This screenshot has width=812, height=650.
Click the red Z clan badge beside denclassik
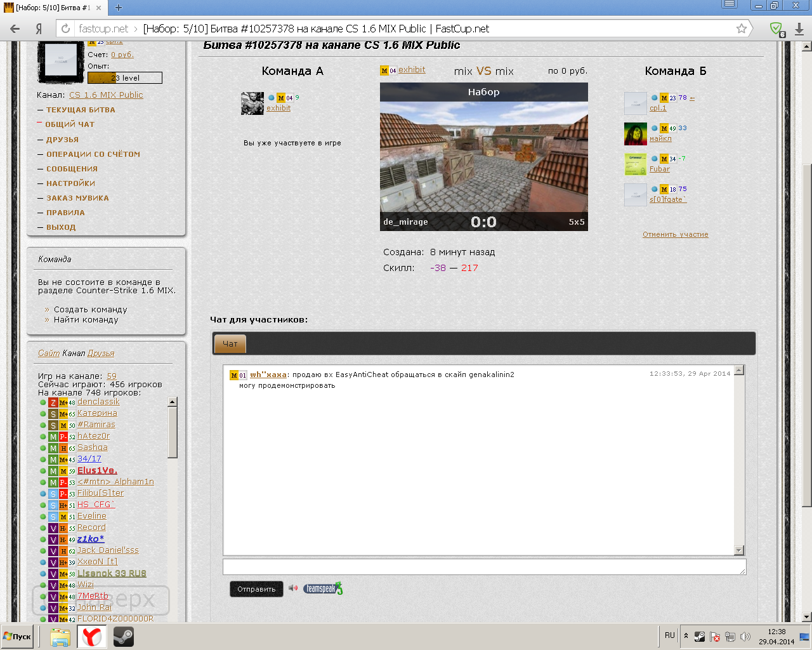coord(53,402)
